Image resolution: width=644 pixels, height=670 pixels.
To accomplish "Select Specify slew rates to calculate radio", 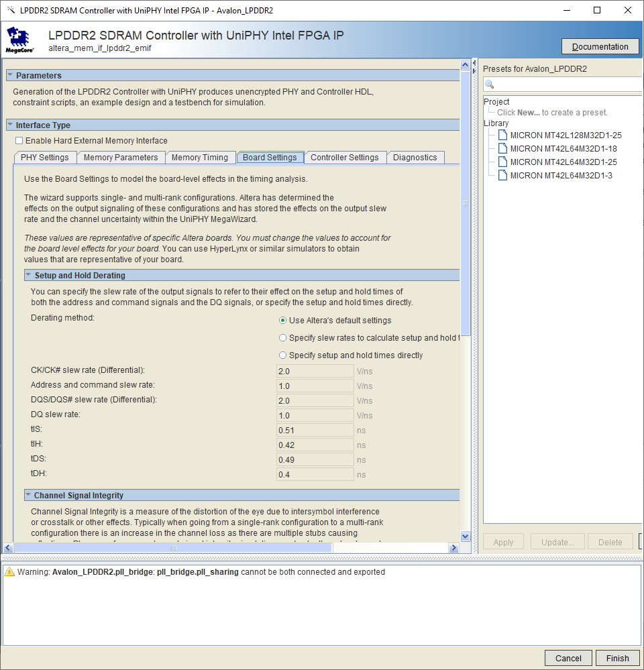I will (x=282, y=338).
